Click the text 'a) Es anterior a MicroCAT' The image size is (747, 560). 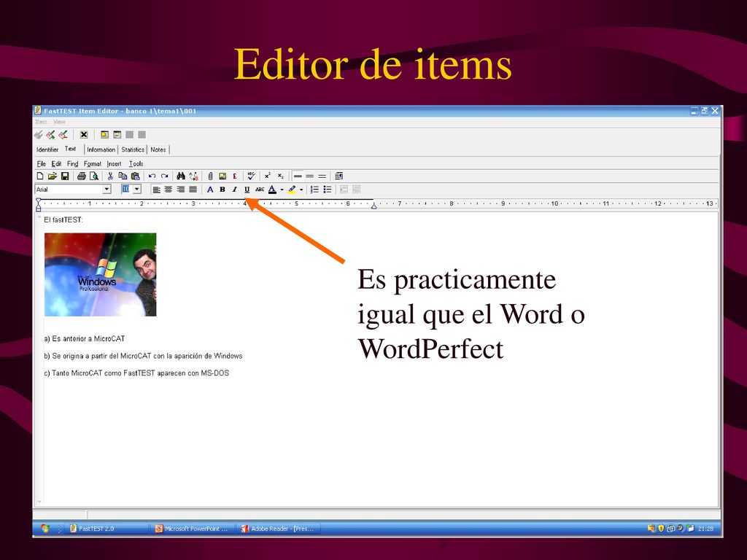(x=85, y=338)
